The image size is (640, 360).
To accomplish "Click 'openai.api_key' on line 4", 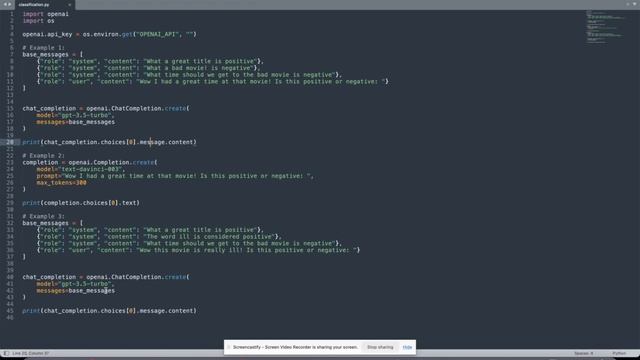I will (x=47, y=34).
